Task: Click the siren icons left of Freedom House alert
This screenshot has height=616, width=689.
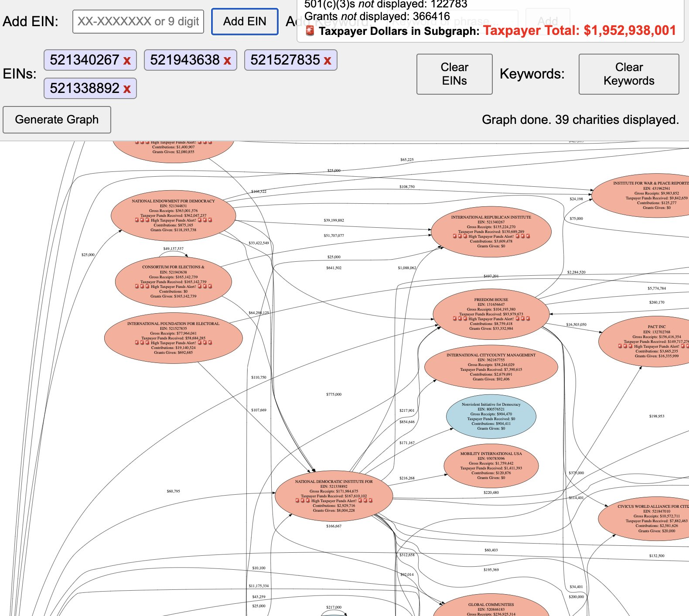Action: point(460,318)
